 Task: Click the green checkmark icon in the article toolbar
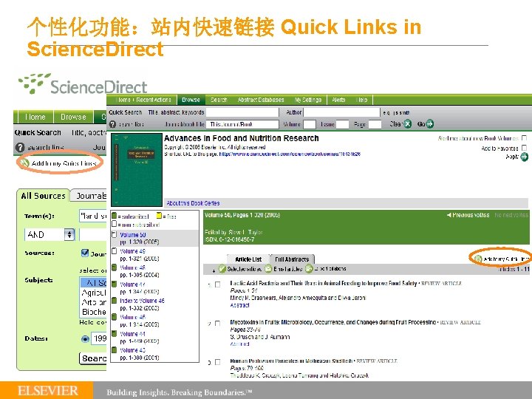(222, 269)
